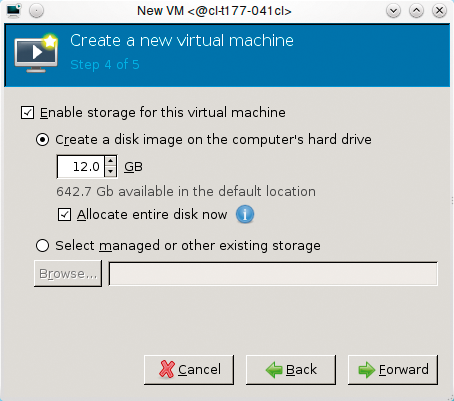
Task: Click the disk size GB input field
Action: click(81, 167)
